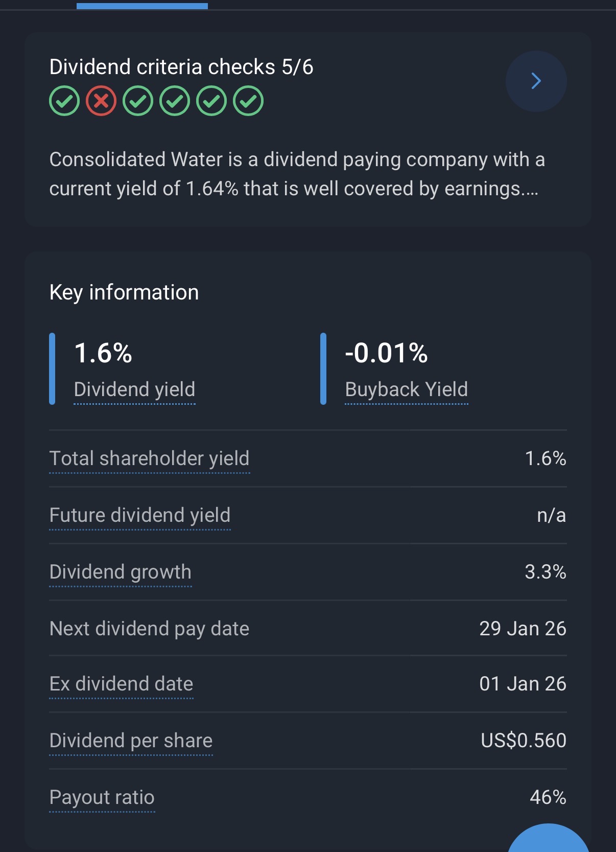Click the third dividend check icon
This screenshot has height=852, width=616.
click(x=138, y=101)
